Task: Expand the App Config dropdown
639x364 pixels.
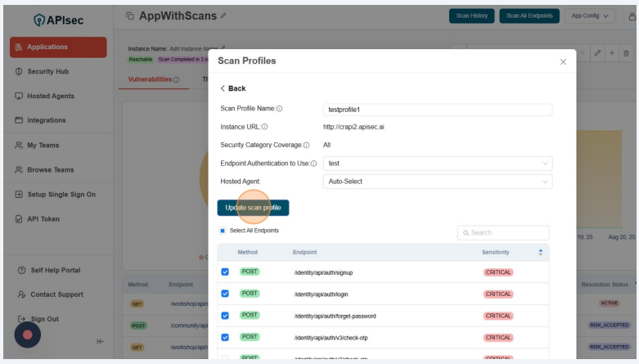Action: tap(594, 16)
